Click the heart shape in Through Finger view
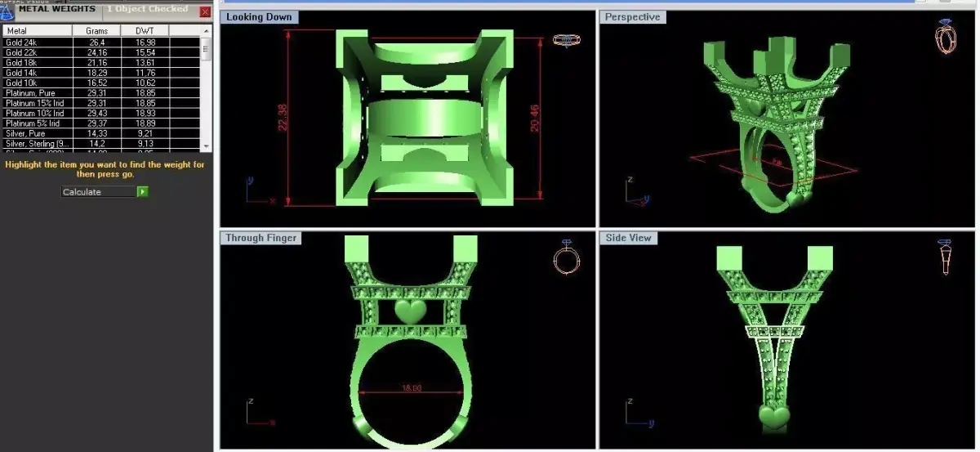The width and height of the screenshot is (980, 452). 409,311
